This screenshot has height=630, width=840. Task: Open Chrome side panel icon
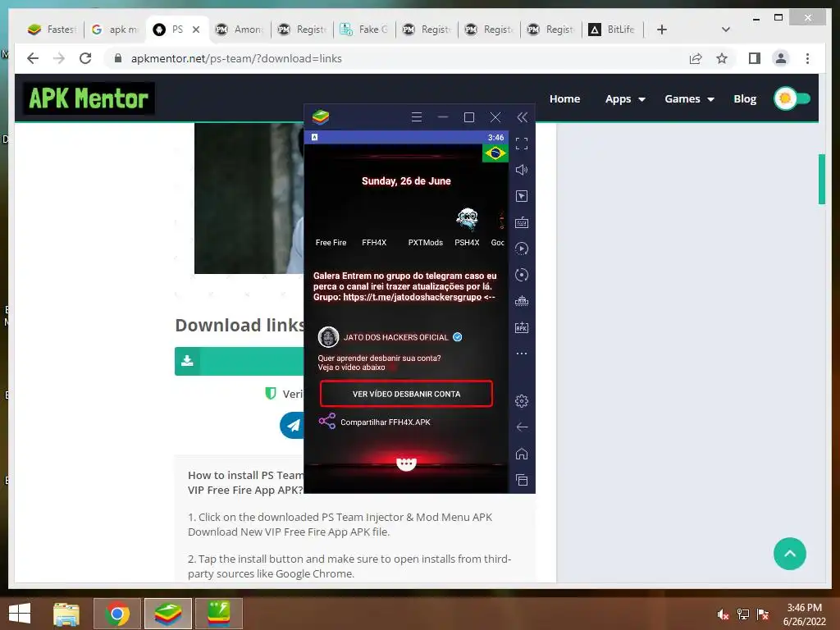pyautogui.click(x=755, y=58)
